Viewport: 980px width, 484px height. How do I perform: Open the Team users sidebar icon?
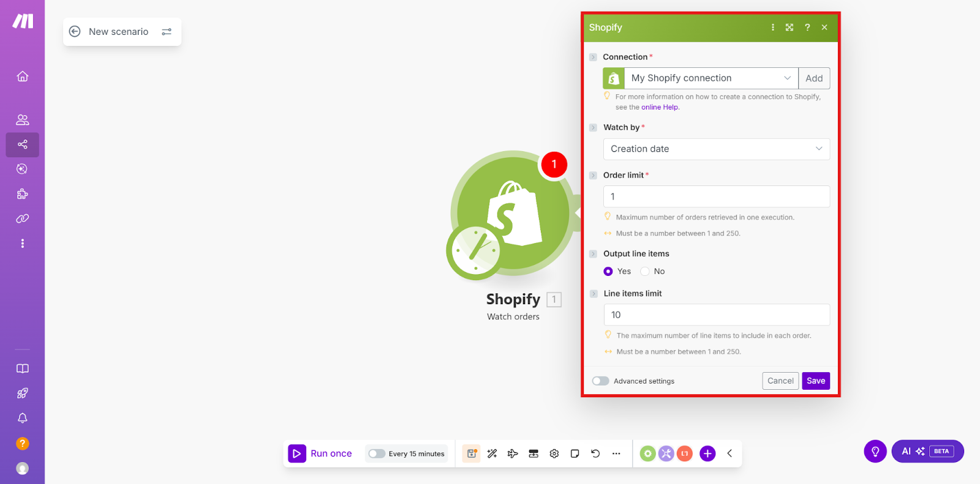(x=23, y=120)
